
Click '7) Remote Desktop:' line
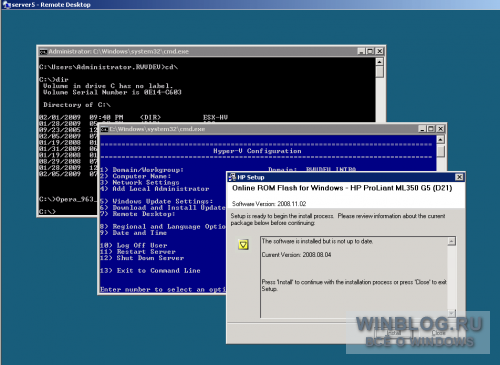138,214
